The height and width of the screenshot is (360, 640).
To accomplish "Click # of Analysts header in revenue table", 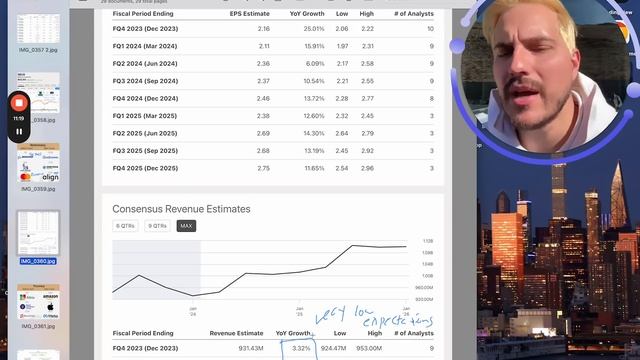I will click(414, 333).
